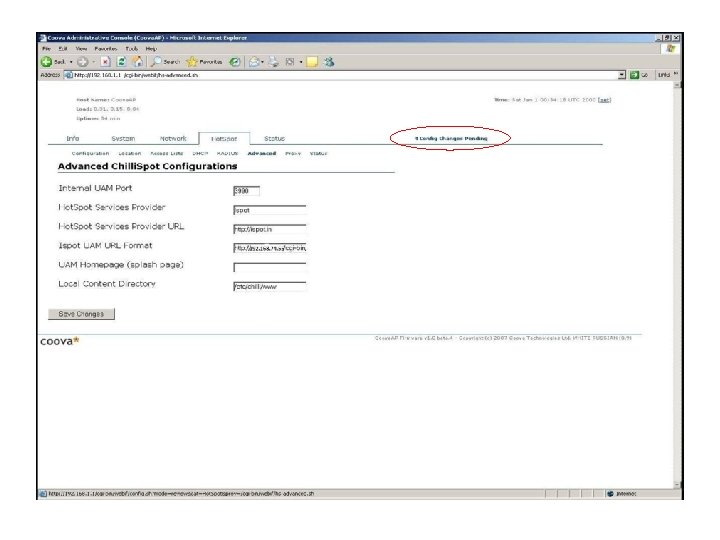Expand the Forward button history dropdown

coord(94,62)
